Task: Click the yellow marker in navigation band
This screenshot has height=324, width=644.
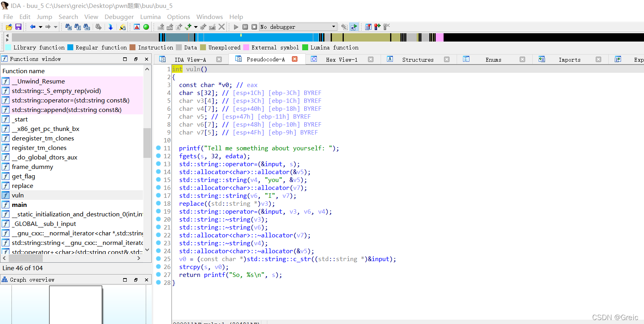Action: point(241,35)
